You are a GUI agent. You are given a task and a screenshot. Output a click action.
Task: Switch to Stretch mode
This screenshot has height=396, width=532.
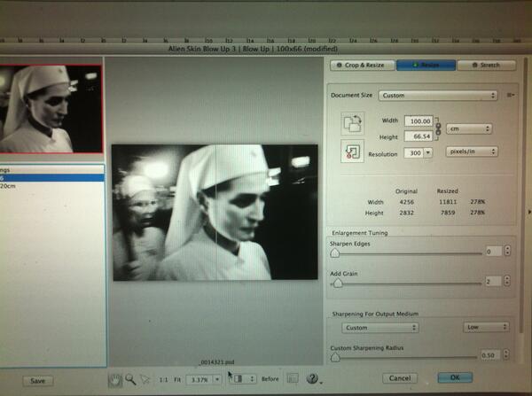487,65
